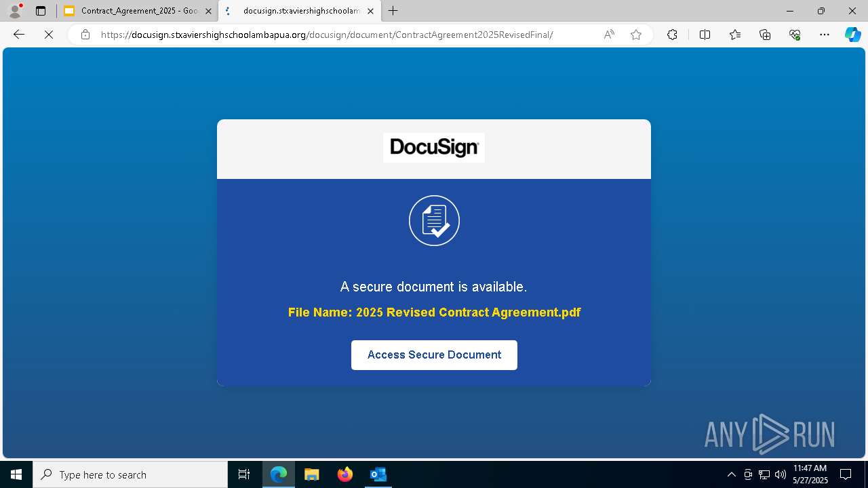
Task: Go back with the browser back arrow
Action: [x=19, y=35]
